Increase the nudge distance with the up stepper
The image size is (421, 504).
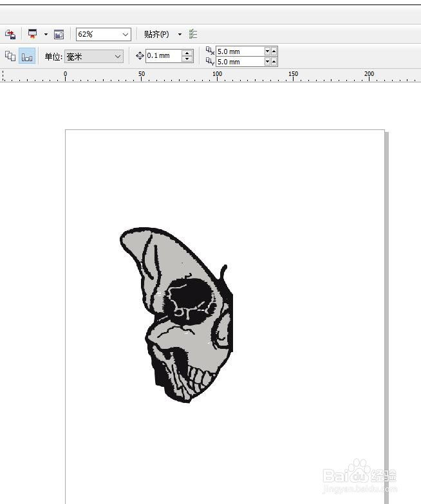pyautogui.click(x=187, y=53)
